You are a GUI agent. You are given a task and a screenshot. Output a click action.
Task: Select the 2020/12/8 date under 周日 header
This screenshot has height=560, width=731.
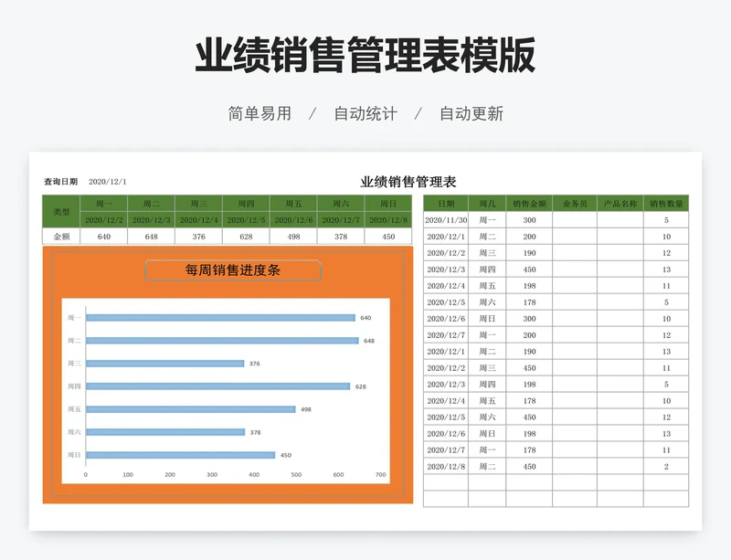[x=387, y=220]
